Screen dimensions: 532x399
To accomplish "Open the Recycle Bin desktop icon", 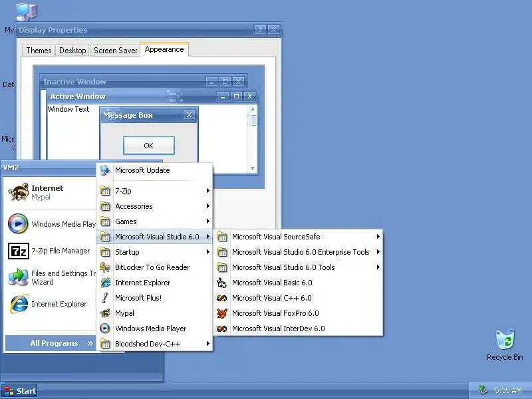I will (505, 340).
